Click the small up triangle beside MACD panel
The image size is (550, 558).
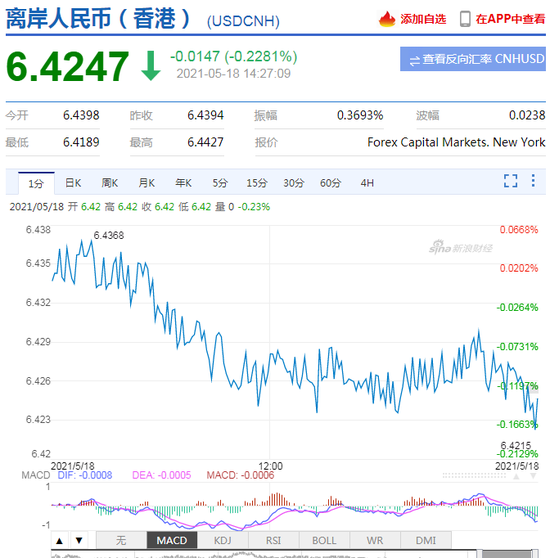coord(516,476)
